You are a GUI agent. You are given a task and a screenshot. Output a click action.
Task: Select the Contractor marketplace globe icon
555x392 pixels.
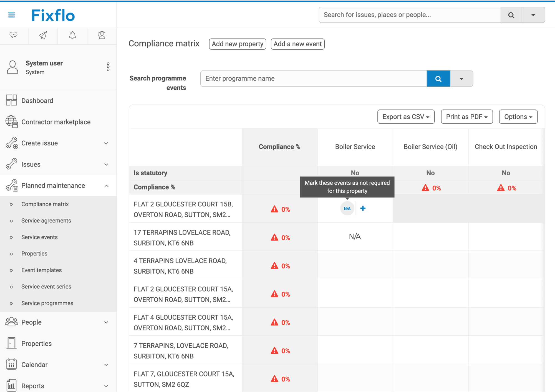coord(11,122)
